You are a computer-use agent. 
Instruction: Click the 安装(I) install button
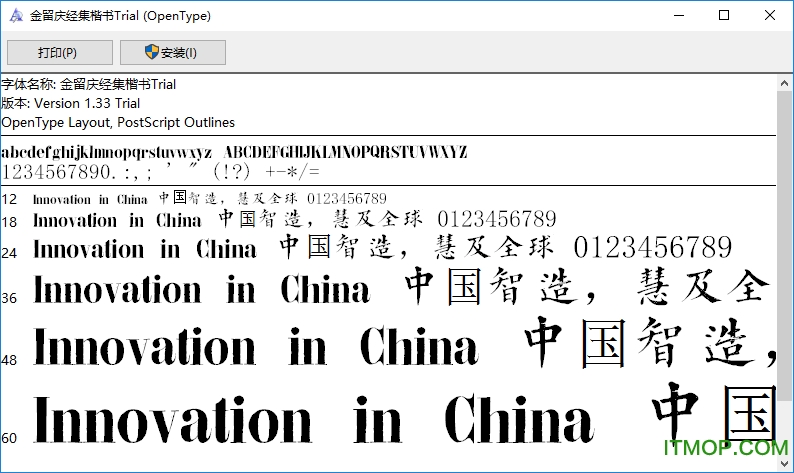coord(173,53)
